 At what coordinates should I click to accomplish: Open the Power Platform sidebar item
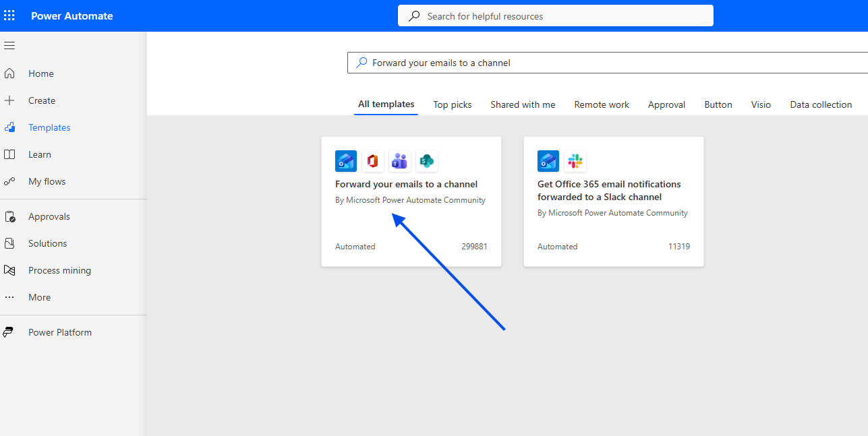[59, 332]
